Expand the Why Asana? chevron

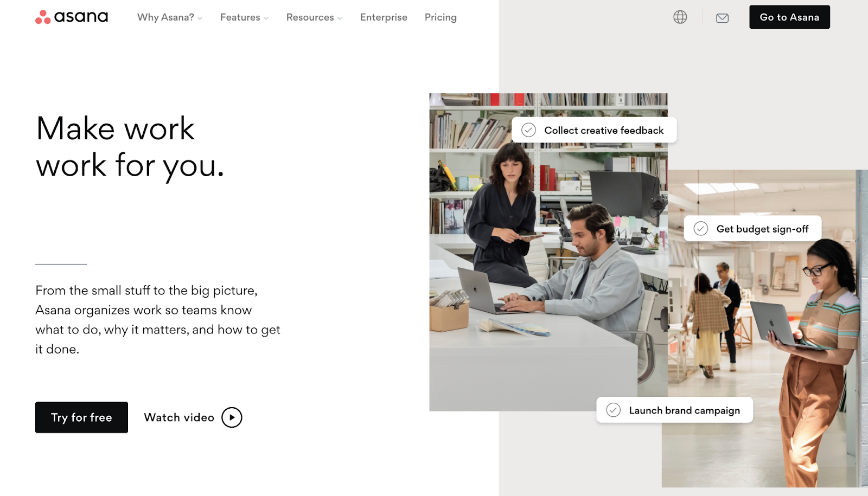[x=200, y=18]
